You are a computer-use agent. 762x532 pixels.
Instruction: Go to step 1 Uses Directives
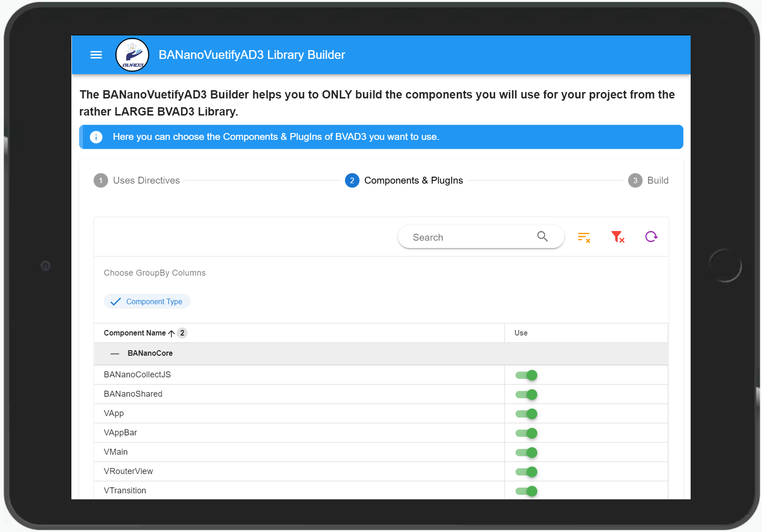click(x=137, y=180)
